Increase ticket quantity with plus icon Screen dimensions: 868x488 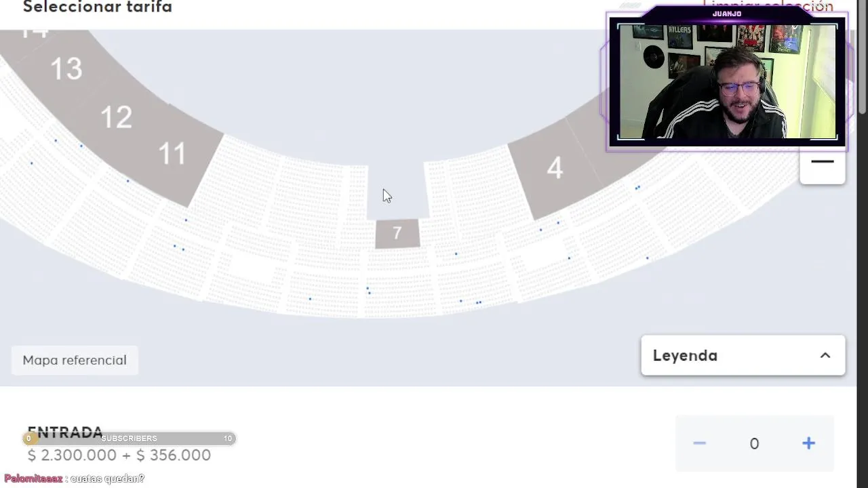pyautogui.click(x=808, y=443)
